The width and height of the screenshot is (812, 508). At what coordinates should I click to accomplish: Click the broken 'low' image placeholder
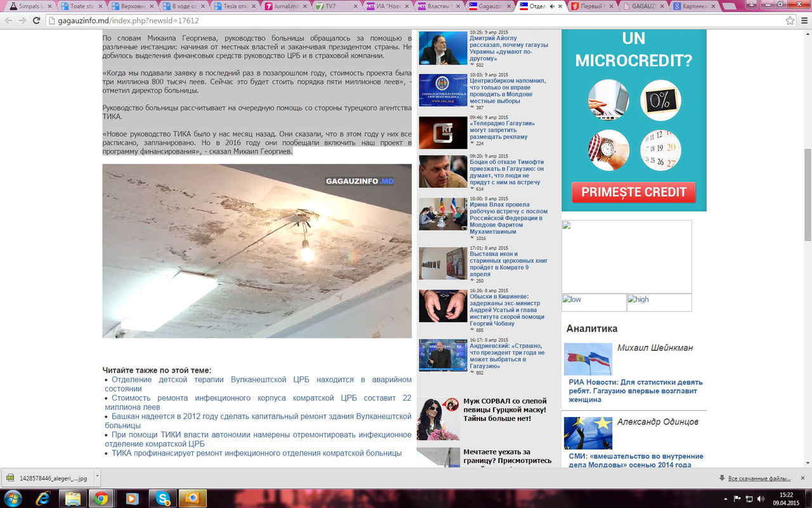click(594, 302)
